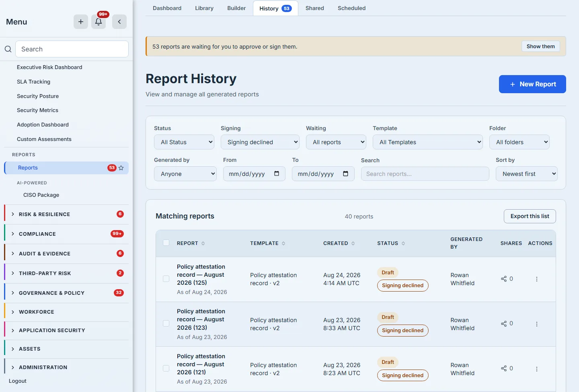
Task: Open share icon for report 125
Action: click(x=504, y=279)
